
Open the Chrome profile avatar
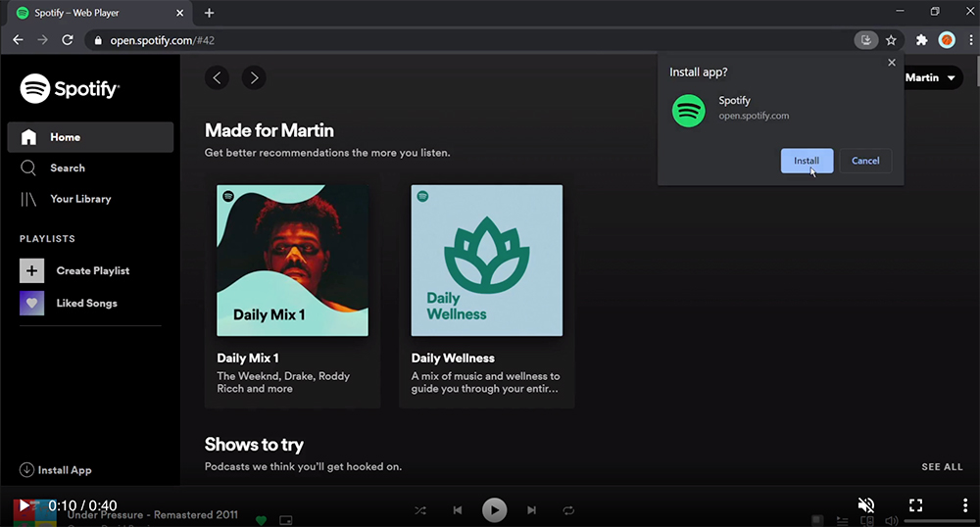pos(947,40)
